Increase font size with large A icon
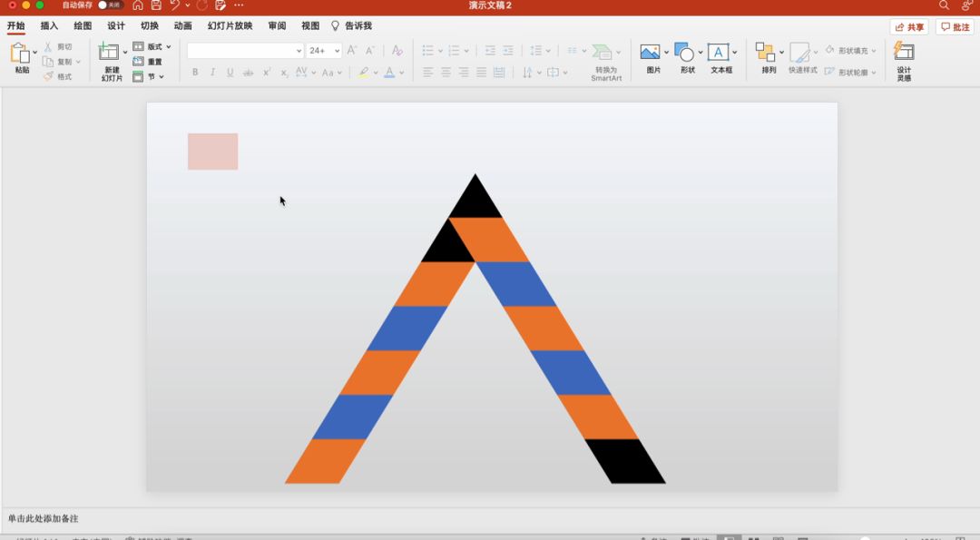The width and height of the screenshot is (980, 540). coord(352,50)
